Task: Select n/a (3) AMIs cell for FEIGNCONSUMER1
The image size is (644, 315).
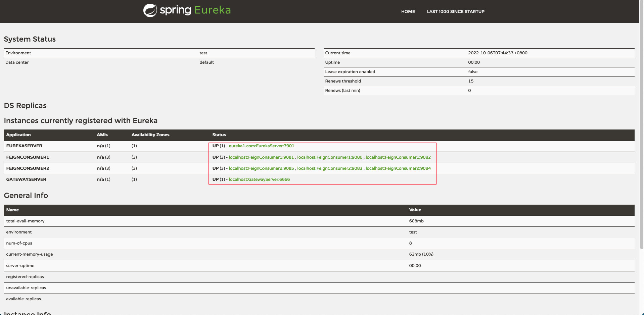Action: (x=103, y=157)
